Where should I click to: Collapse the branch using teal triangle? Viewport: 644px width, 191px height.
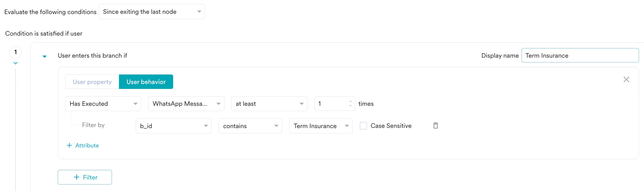44,56
